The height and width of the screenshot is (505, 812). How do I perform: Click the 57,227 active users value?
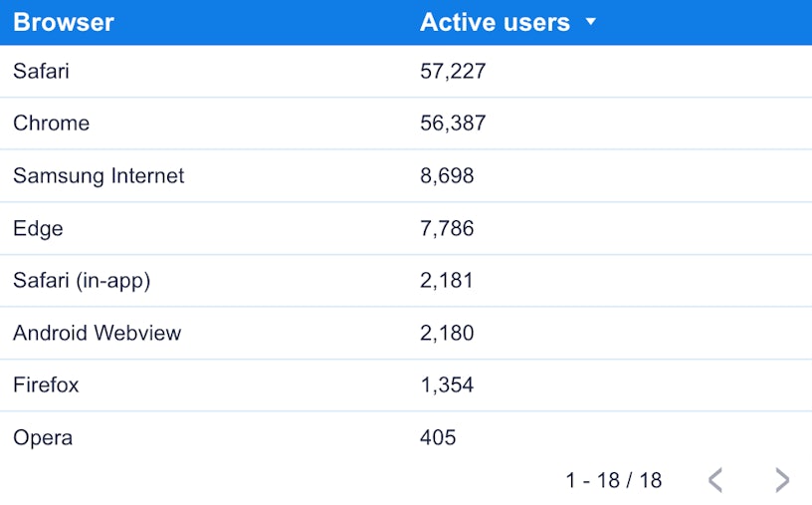453,72
